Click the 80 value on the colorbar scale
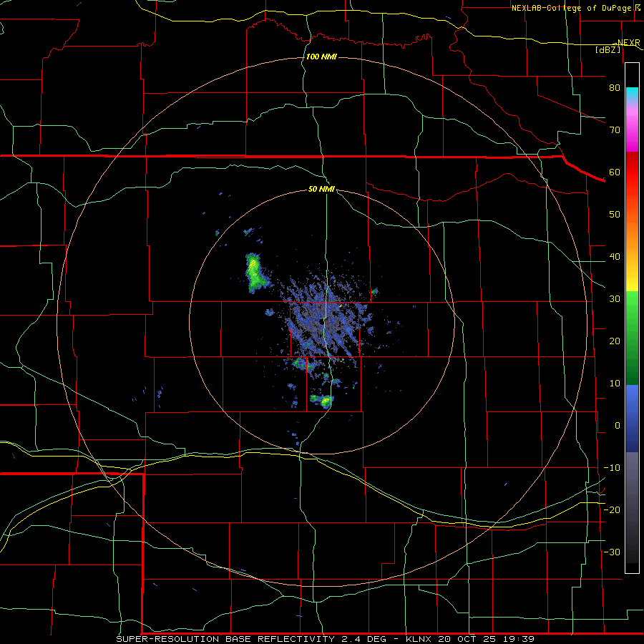Screen dimensions: 644x644 tap(615, 88)
